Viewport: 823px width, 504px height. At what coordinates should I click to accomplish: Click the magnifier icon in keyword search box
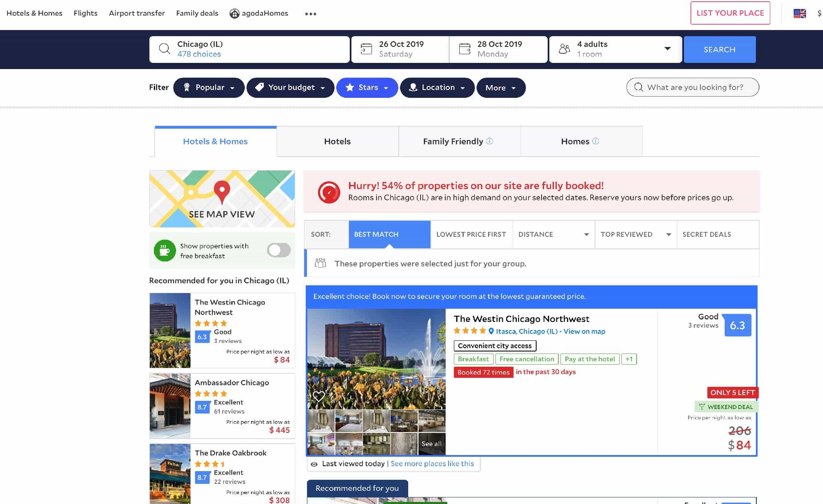tap(638, 87)
